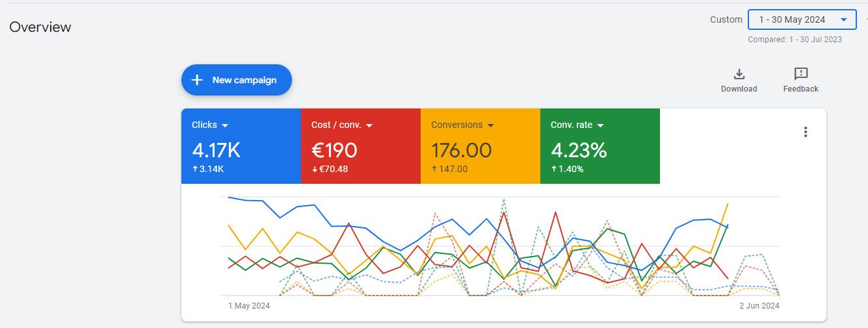Click the up arrow beside 147.00
Image resolution: width=868 pixels, height=328 pixels.
(x=434, y=169)
